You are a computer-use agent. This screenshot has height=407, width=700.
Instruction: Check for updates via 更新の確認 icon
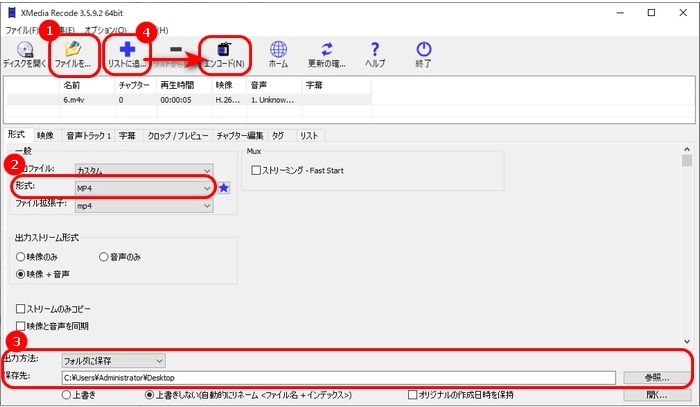pyautogui.click(x=326, y=53)
